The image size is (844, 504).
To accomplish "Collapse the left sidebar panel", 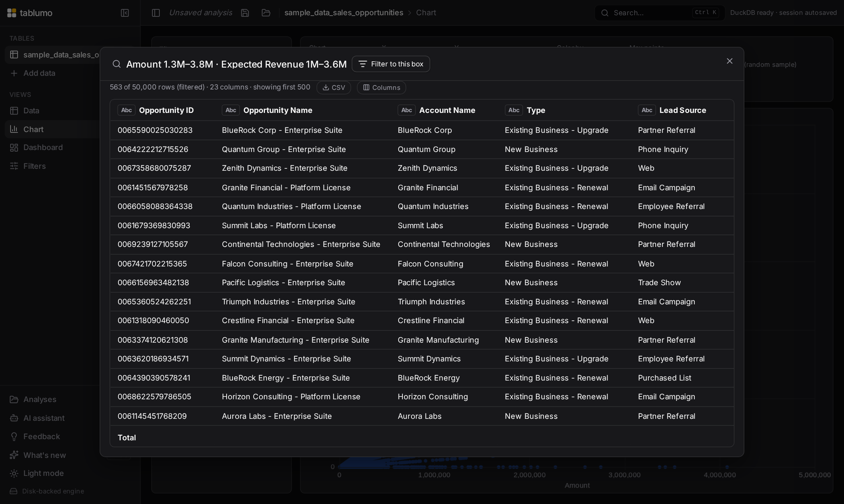I will (x=125, y=13).
